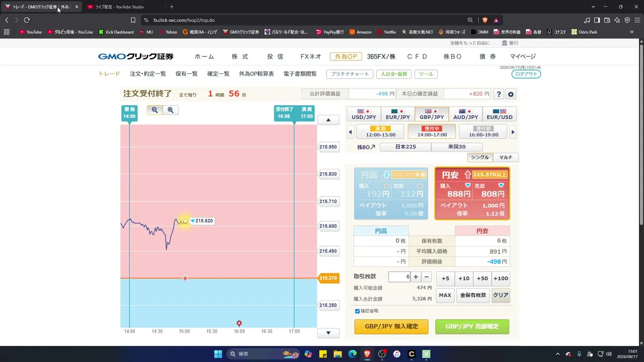Screen dimensions: 644x362
Task: Open Odds Park bookmark
Action: tap(584, 32)
